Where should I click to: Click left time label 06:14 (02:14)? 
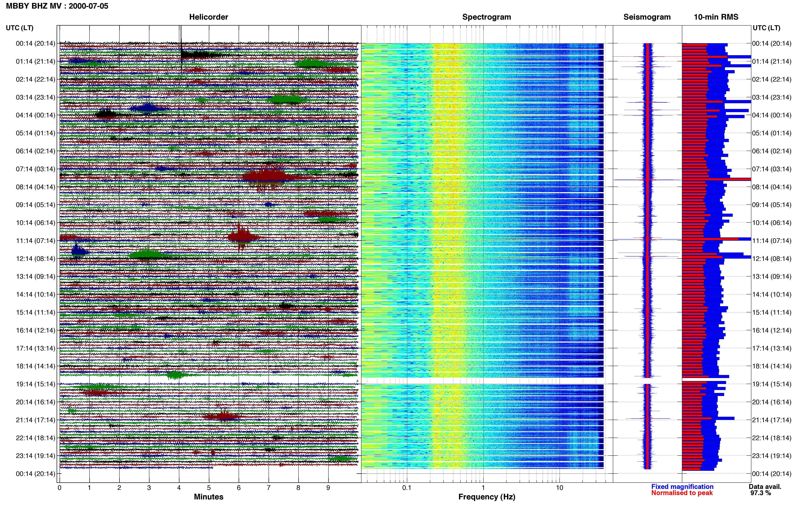[x=35, y=151]
